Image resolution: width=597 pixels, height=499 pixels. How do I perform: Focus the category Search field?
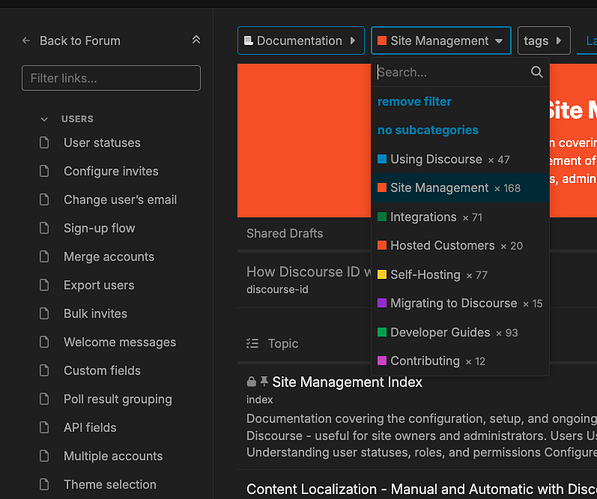click(x=453, y=72)
